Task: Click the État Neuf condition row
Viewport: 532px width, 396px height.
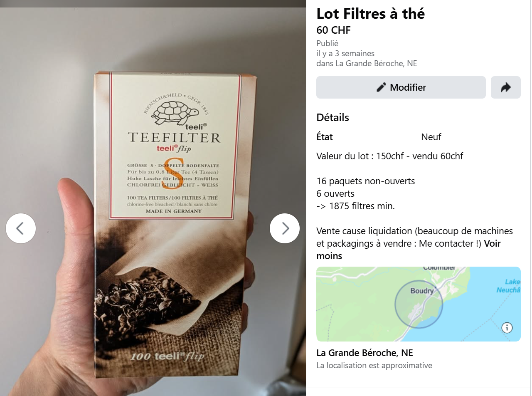Action: [x=419, y=137]
